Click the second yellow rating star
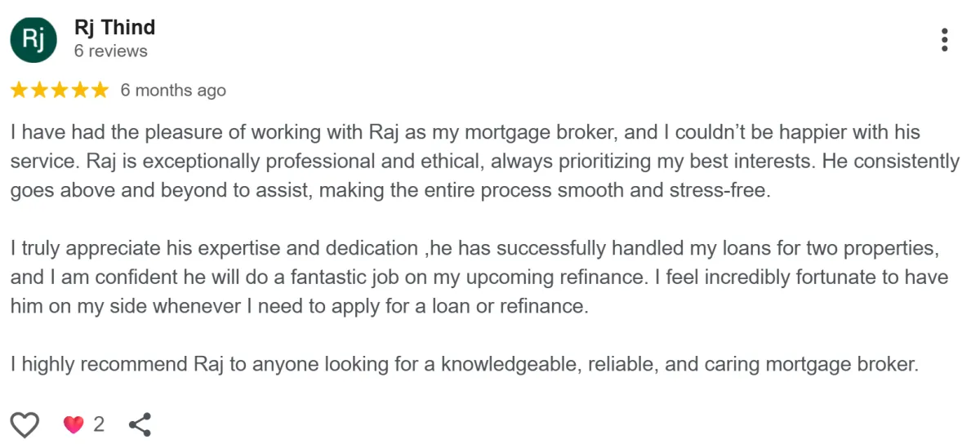The width and height of the screenshot is (980, 444). click(x=39, y=90)
